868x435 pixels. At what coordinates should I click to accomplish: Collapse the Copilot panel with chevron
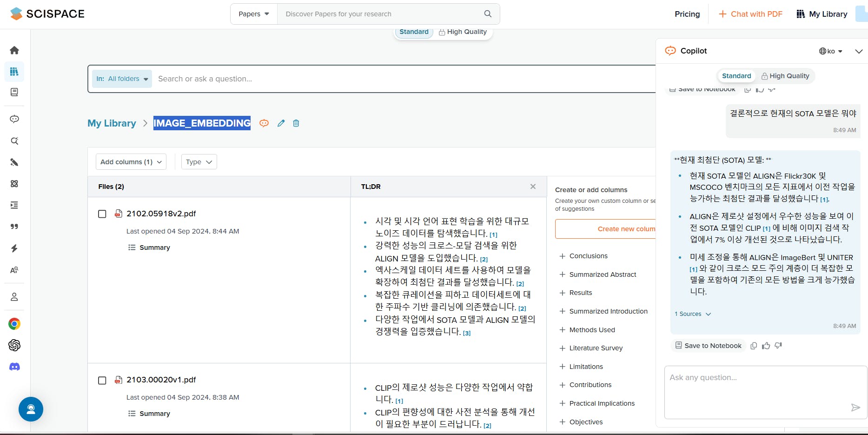click(x=859, y=51)
